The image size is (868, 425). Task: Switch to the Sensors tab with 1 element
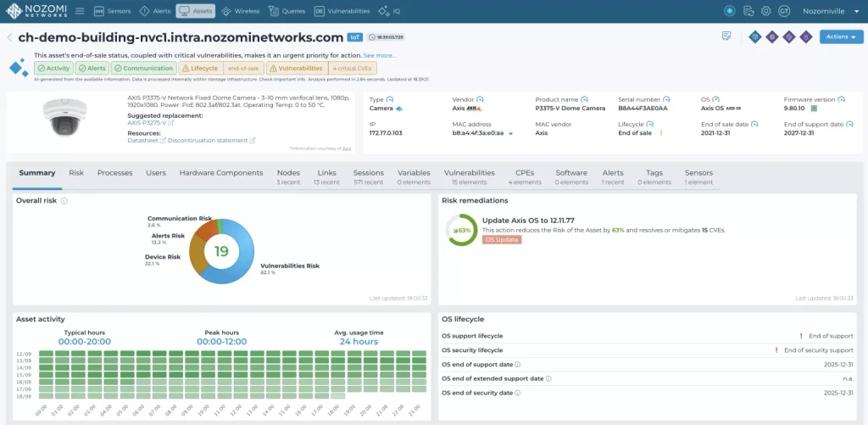click(698, 176)
